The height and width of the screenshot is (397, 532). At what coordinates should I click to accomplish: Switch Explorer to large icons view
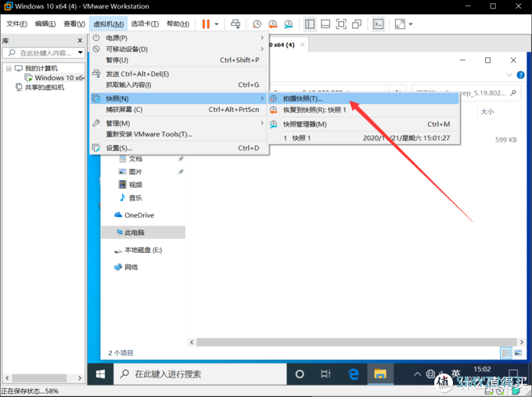[x=518, y=353]
